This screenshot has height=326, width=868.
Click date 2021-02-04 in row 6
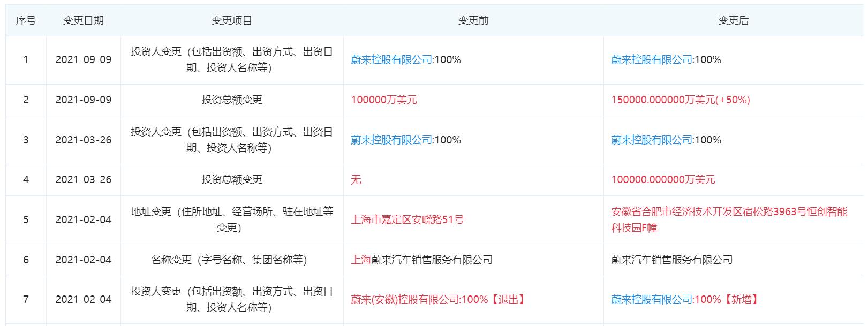[x=84, y=260]
